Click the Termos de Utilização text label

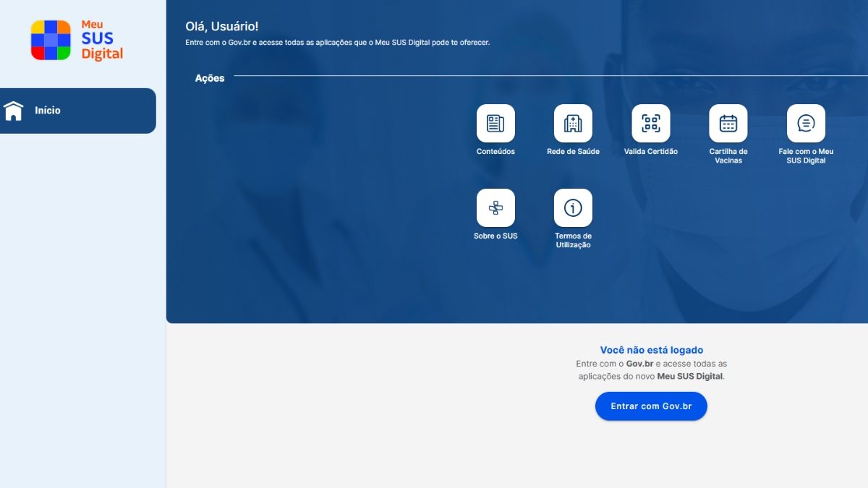coord(573,241)
